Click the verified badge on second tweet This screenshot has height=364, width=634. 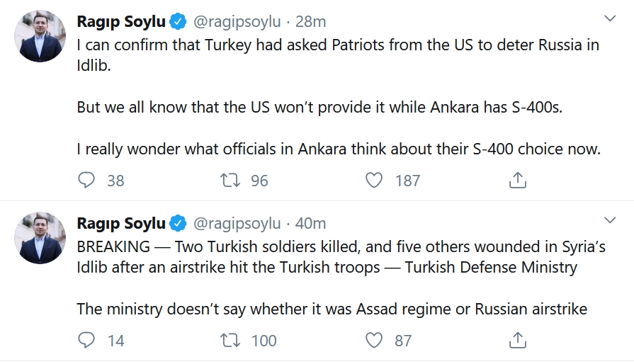tap(178, 224)
